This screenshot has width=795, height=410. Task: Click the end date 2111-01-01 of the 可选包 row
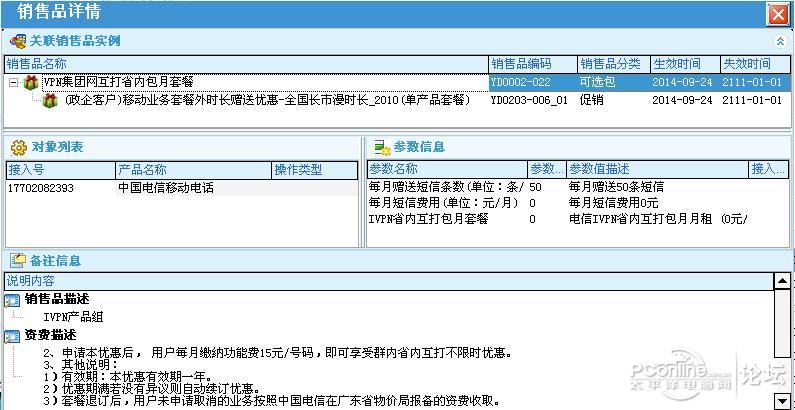click(x=752, y=82)
